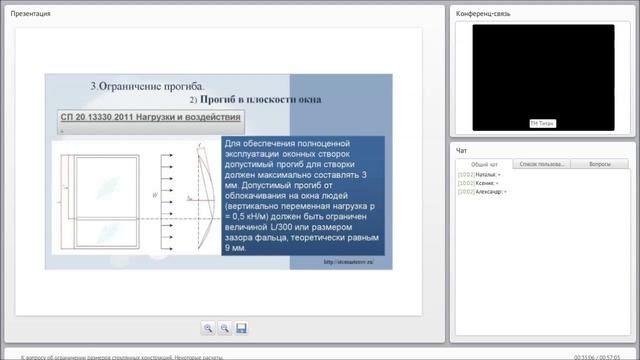640x360 pixels.
Task: Zoom in on the presentation slide
Action: (x=208, y=328)
